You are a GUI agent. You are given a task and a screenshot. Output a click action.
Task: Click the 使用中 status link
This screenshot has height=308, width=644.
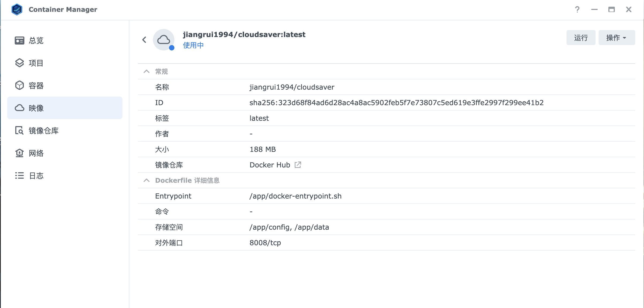(193, 45)
